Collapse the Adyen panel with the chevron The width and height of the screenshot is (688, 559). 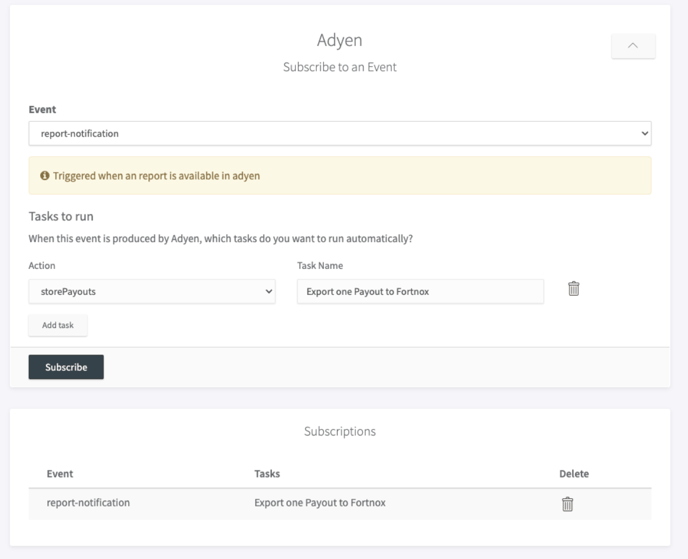point(632,45)
